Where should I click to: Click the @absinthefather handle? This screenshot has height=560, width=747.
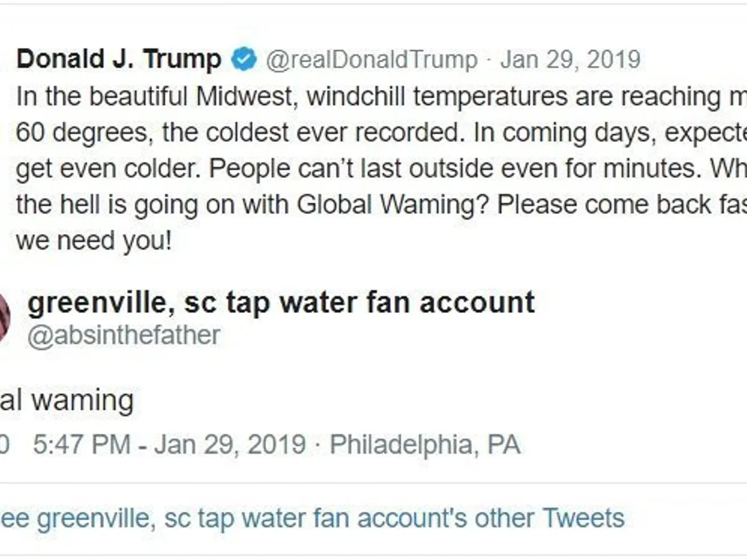tap(124, 335)
